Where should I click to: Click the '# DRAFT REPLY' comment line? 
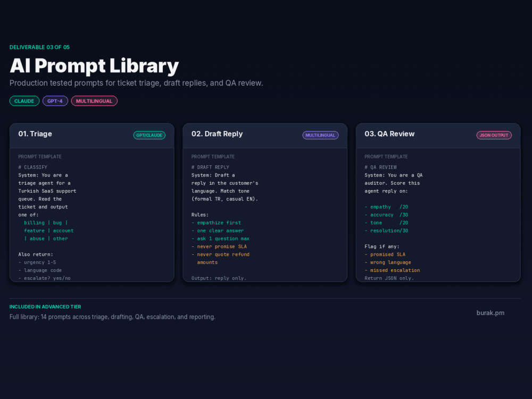pyautogui.click(x=210, y=167)
